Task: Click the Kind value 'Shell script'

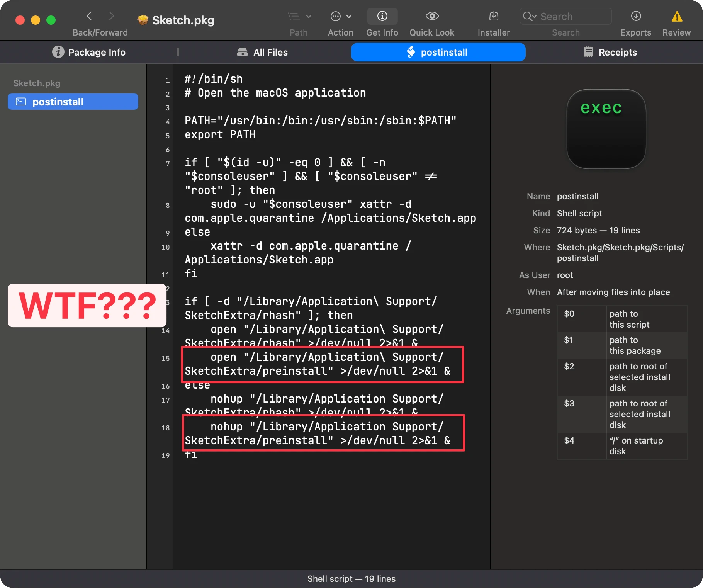Action: click(579, 213)
